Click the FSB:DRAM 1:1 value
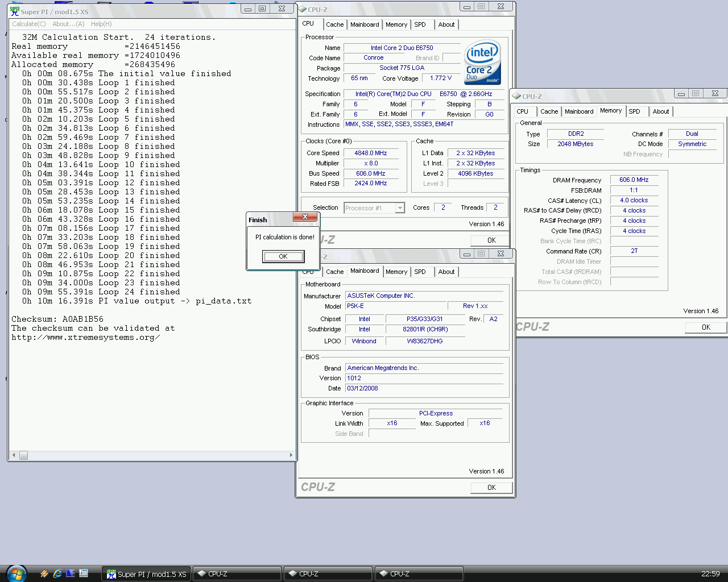 634,190
